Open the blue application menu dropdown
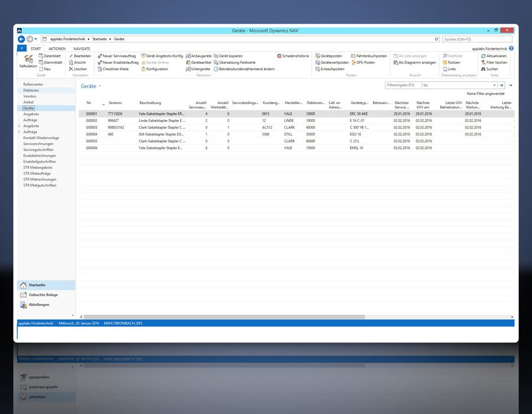 tap(22, 48)
